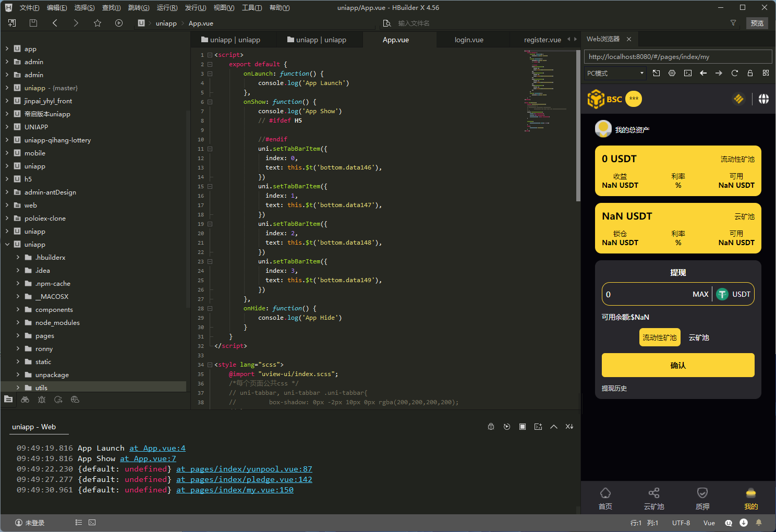This screenshot has width=776, height=532.
Task: Toggle the browser lock icon
Action: (x=750, y=73)
